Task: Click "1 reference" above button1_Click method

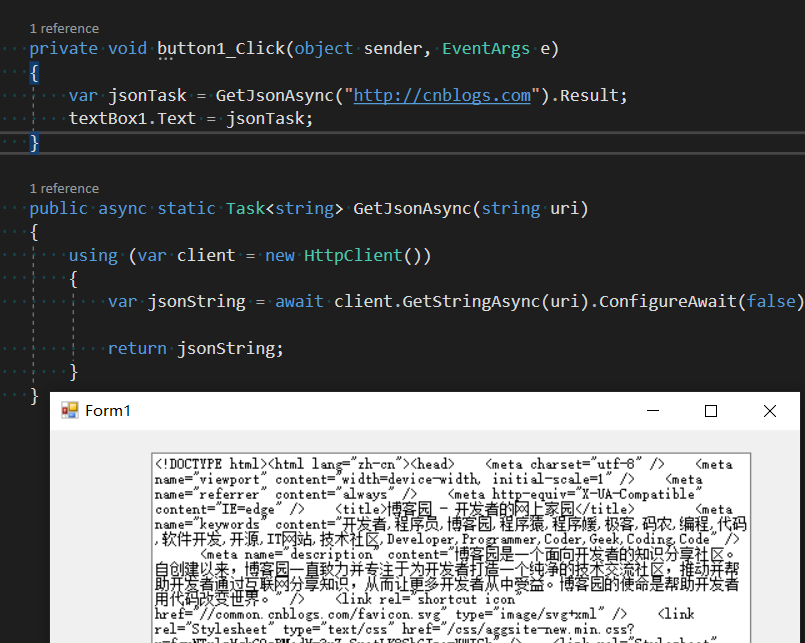Action: point(64,28)
